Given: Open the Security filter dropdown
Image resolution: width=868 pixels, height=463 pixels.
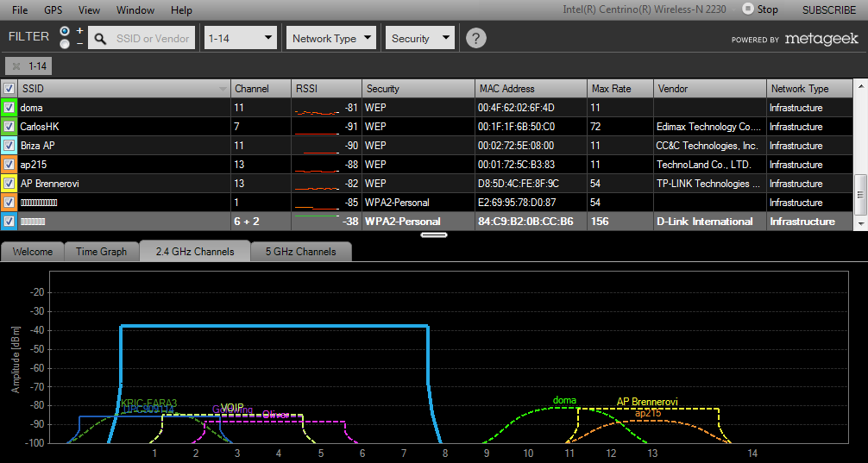Looking at the screenshot, I should 420,38.
